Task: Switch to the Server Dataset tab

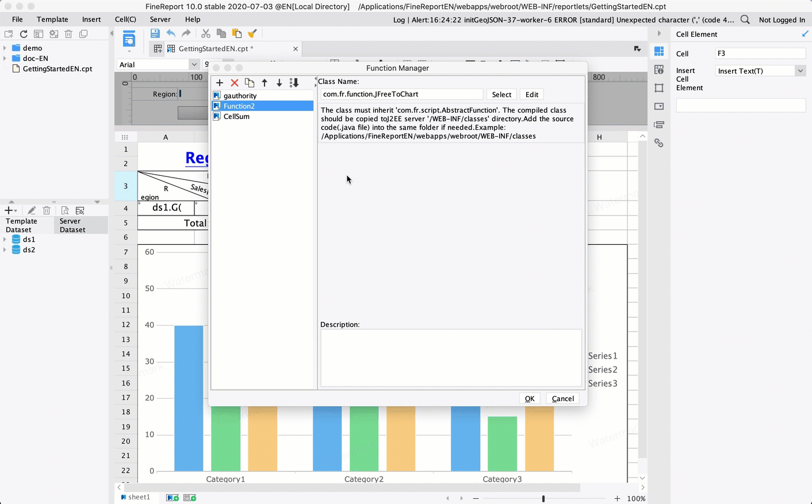Action: [72, 225]
